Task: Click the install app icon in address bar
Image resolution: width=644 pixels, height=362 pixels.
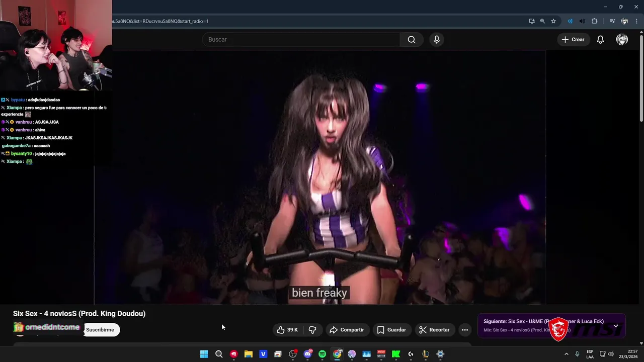Action: [x=532, y=21]
